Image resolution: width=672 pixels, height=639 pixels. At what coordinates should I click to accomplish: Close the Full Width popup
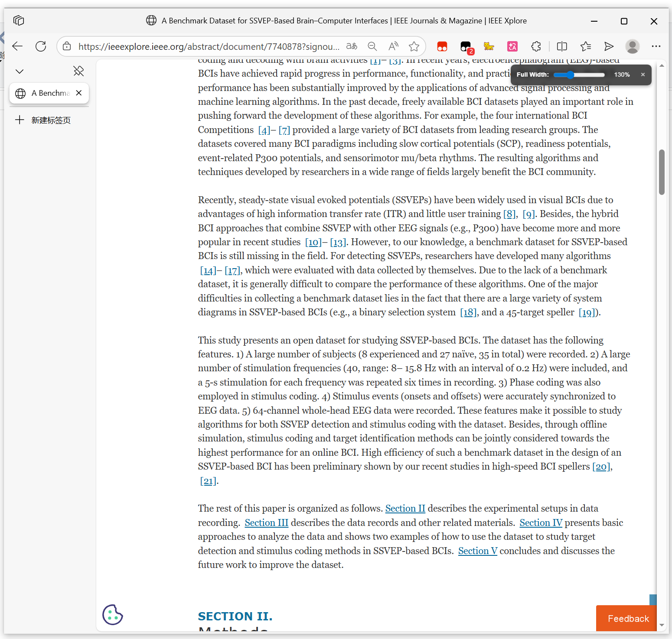pos(643,75)
